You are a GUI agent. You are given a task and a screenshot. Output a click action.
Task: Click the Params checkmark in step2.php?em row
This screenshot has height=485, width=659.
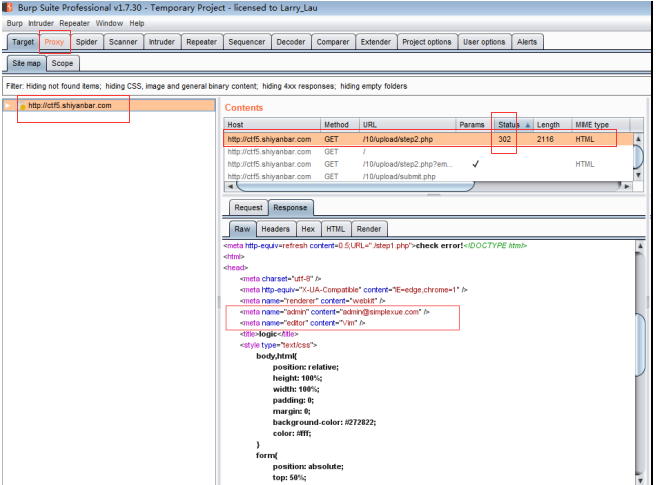tap(475, 164)
